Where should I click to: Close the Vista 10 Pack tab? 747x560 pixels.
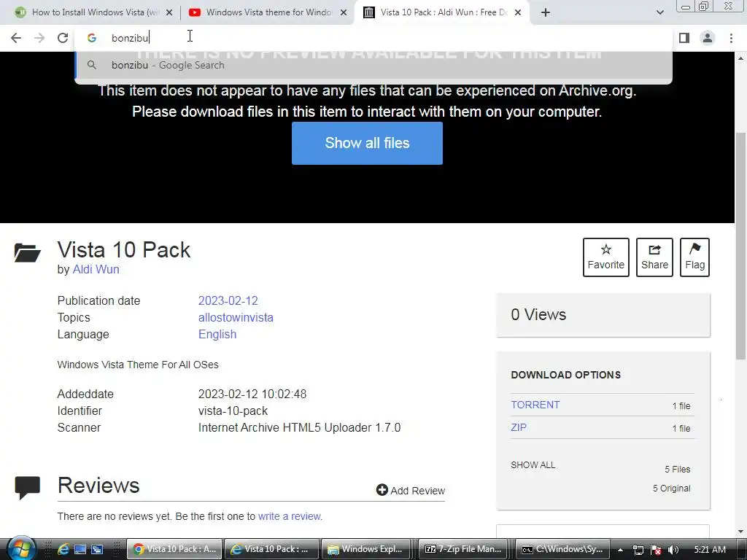coord(518,12)
